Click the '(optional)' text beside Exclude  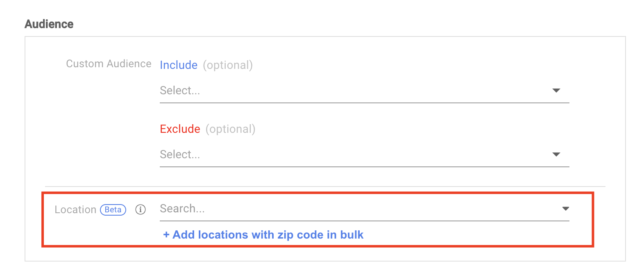pyautogui.click(x=230, y=129)
